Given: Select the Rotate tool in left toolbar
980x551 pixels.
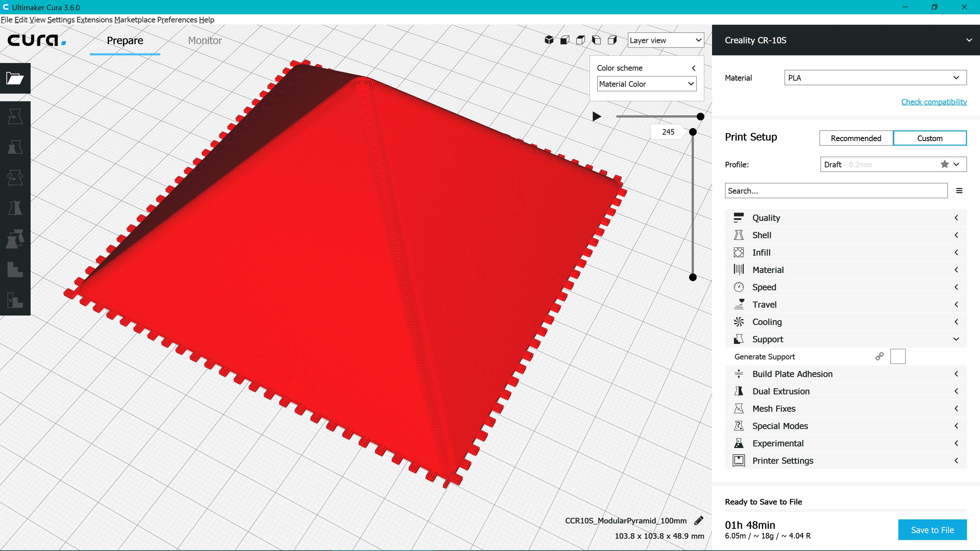Looking at the screenshot, I should click(15, 178).
